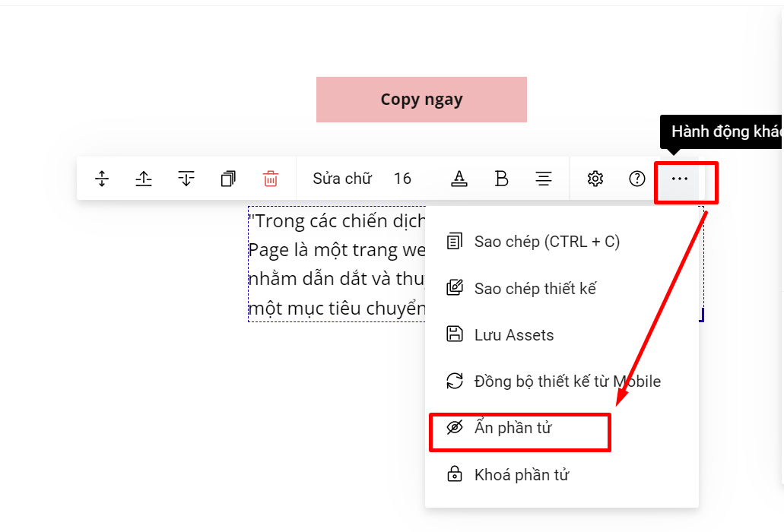This screenshot has height=532, width=784.
Task: Click the help question mark icon
Action: click(x=637, y=179)
